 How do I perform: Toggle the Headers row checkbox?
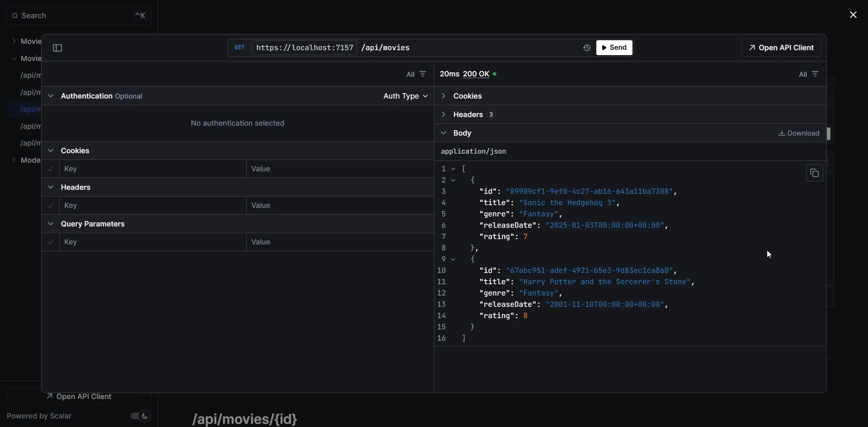tap(51, 206)
